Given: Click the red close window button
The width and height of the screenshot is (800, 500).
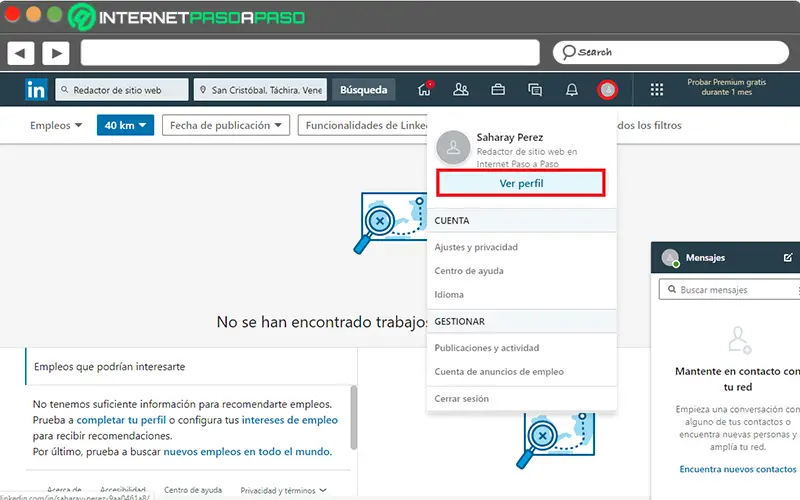Looking at the screenshot, I should pos(12,14).
